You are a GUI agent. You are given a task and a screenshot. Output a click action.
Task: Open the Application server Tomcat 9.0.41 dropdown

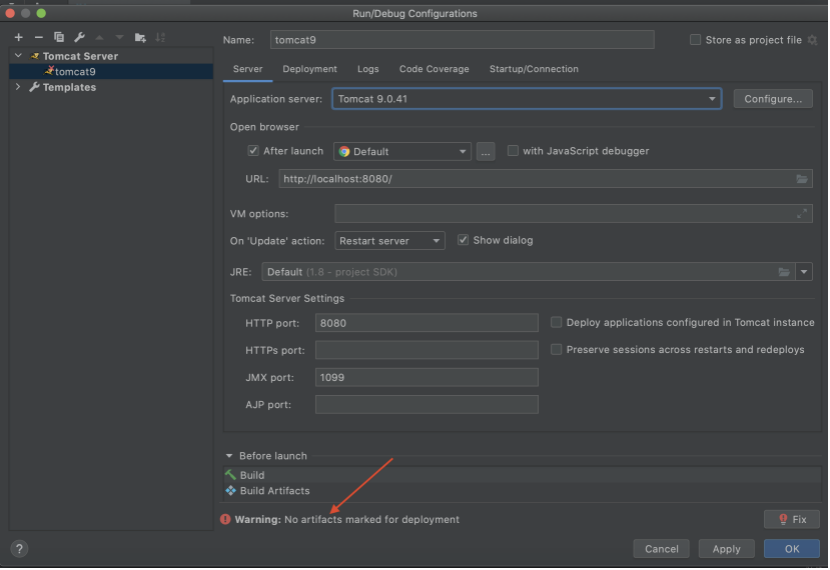pos(527,99)
